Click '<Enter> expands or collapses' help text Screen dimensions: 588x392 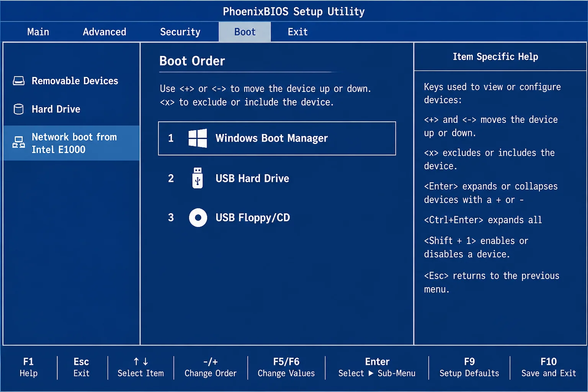(x=491, y=193)
